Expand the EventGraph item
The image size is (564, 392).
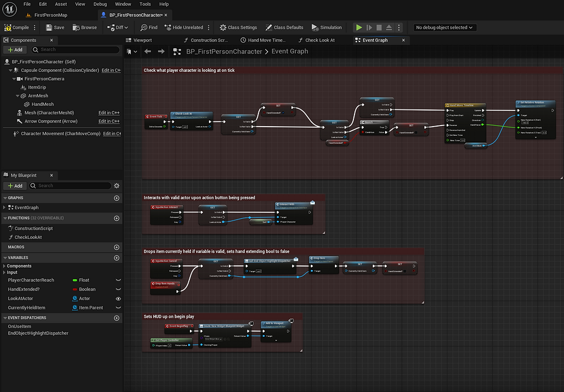click(x=5, y=207)
